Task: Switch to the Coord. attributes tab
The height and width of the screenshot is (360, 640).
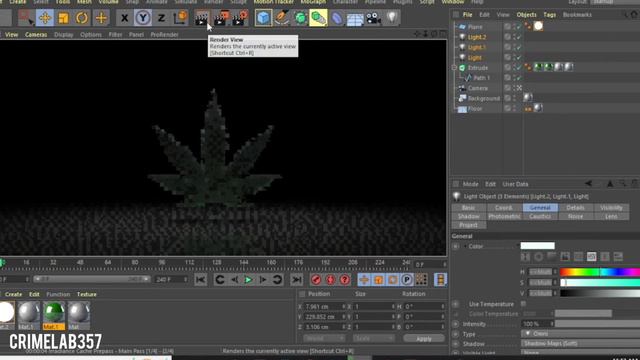Action: click(x=504, y=208)
